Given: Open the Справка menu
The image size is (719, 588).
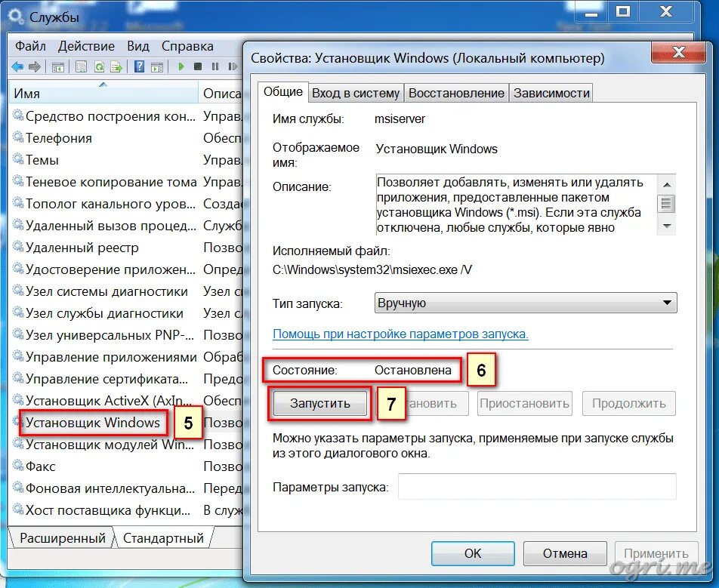Looking at the screenshot, I should [x=187, y=46].
